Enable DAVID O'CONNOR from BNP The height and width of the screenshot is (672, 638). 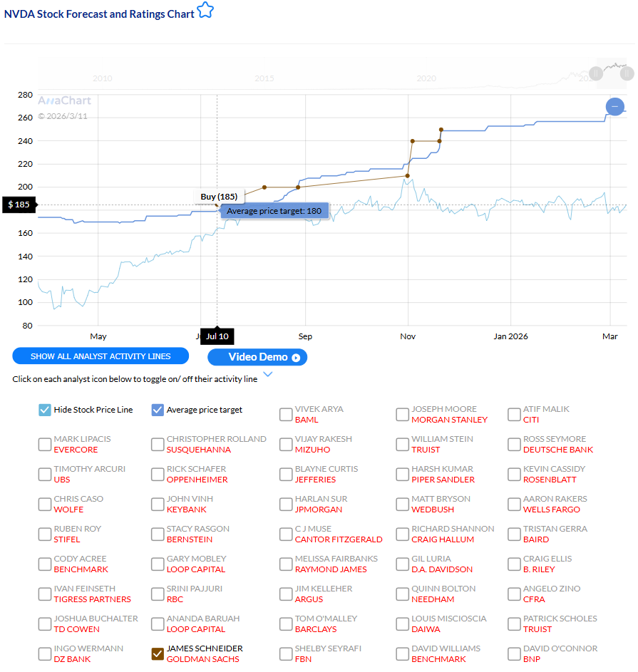click(514, 653)
